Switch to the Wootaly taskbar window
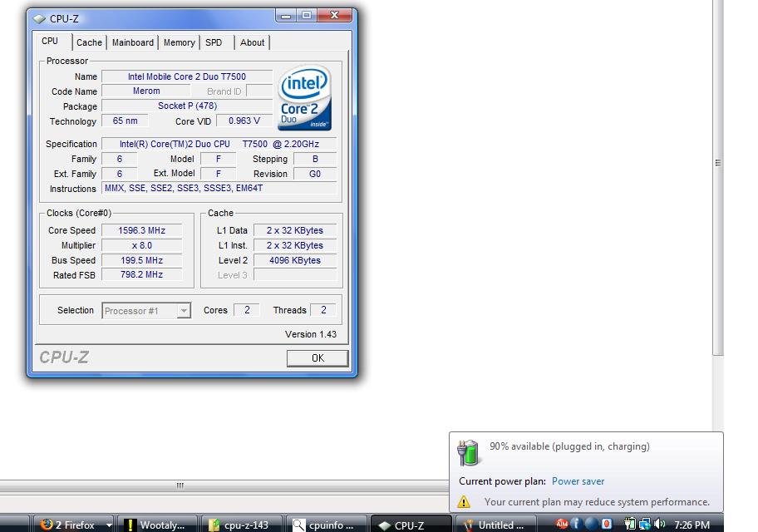 click(x=157, y=525)
